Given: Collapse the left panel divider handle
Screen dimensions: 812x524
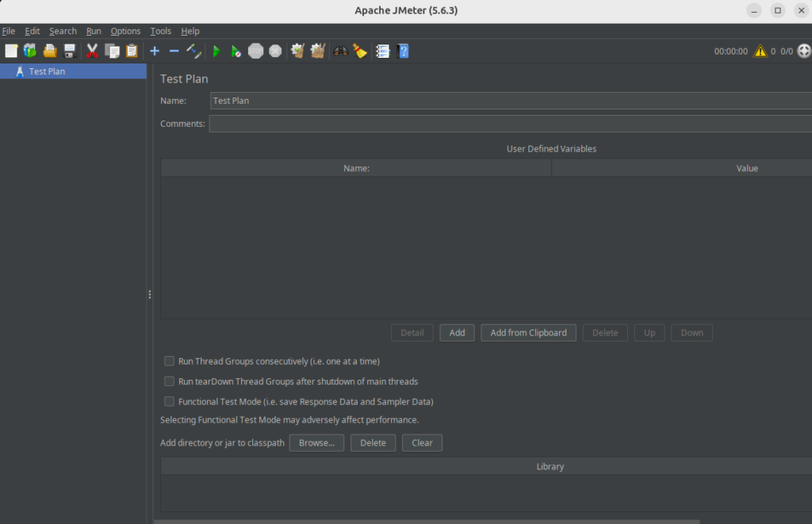Looking at the screenshot, I should (149, 294).
